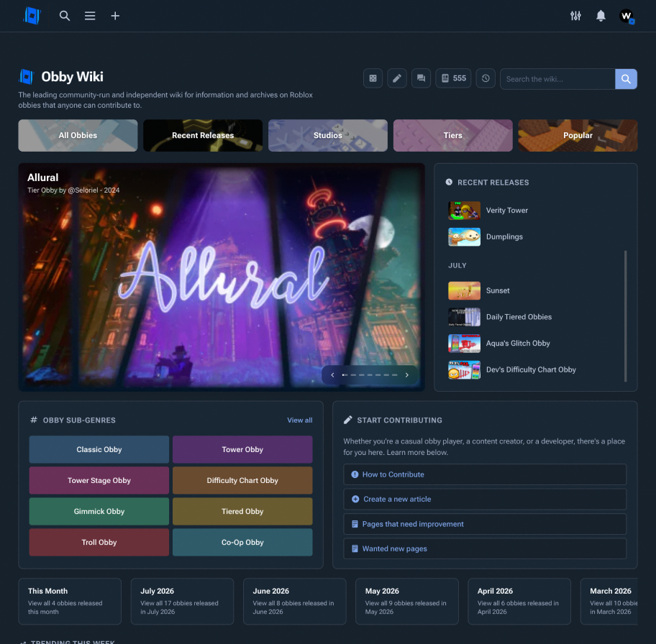Viewport: 656px width, 644px height.
Task: Click the Recent Releases list scrollbar
Action: point(626,316)
